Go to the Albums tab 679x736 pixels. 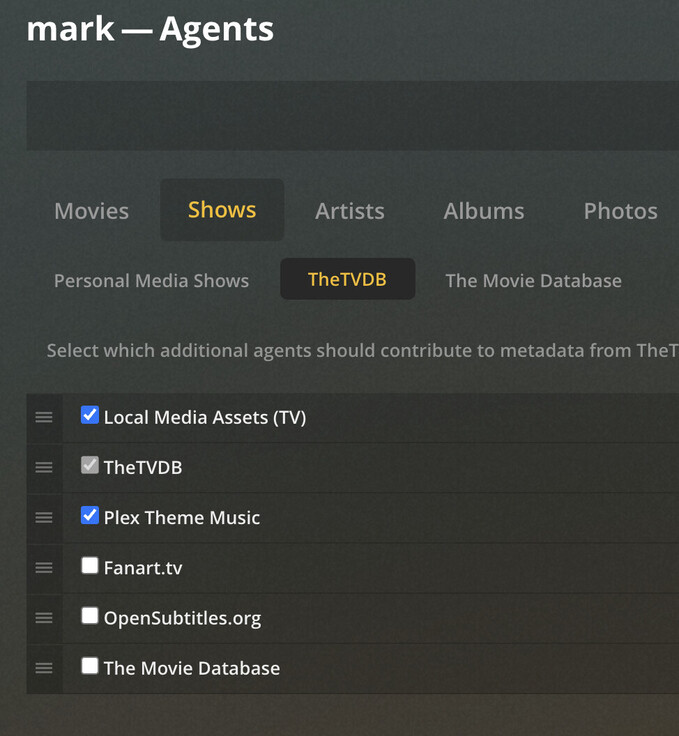click(x=484, y=211)
